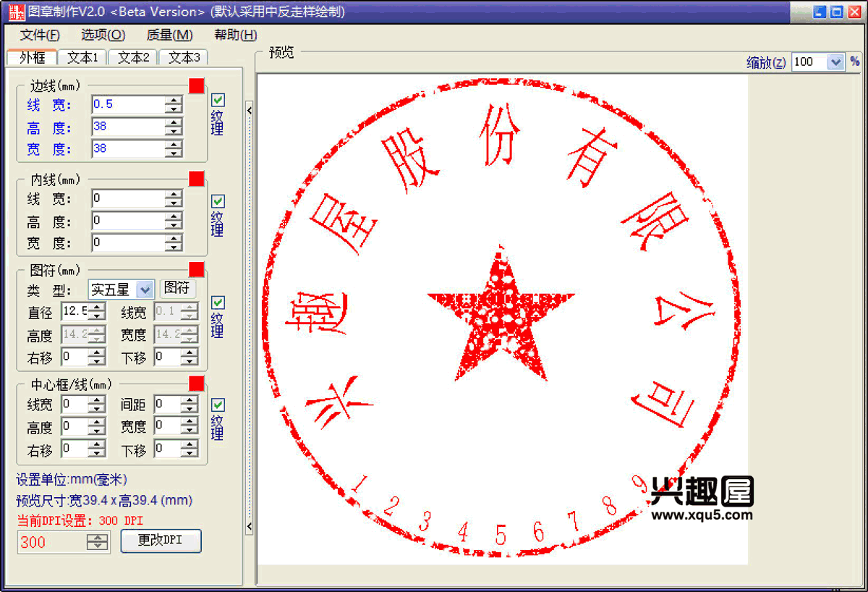
Task: Click the 中心框/线 宽度 spinner arrows
Action: (x=190, y=427)
